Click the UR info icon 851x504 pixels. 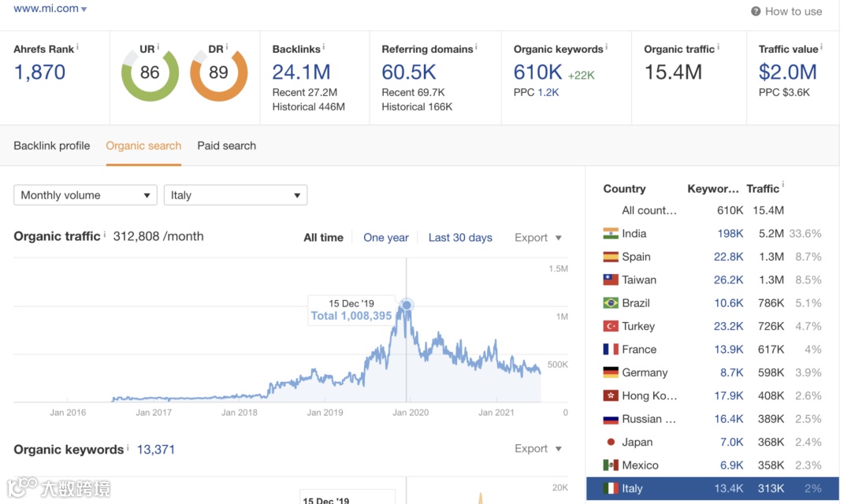point(158,47)
